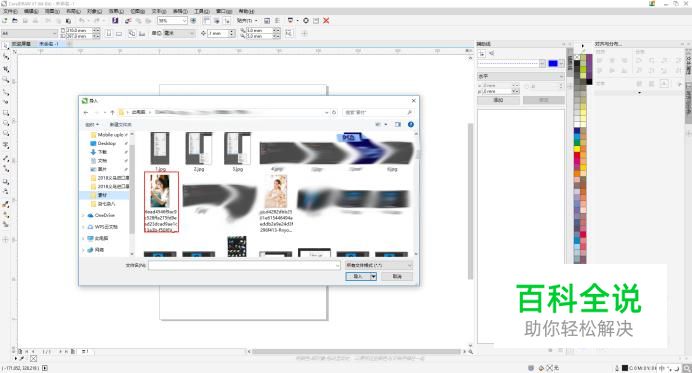Open the dropdown arrow beside the Import button
Viewport: 692px width, 373px height.
tap(373, 276)
